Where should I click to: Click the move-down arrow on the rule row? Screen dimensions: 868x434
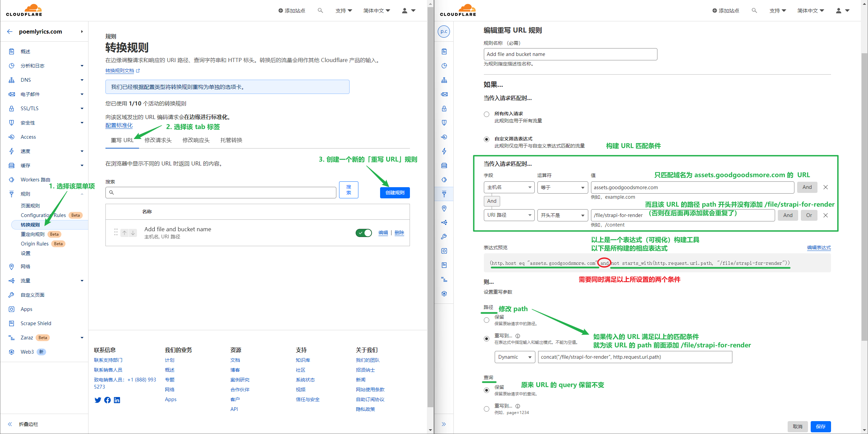pos(133,233)
